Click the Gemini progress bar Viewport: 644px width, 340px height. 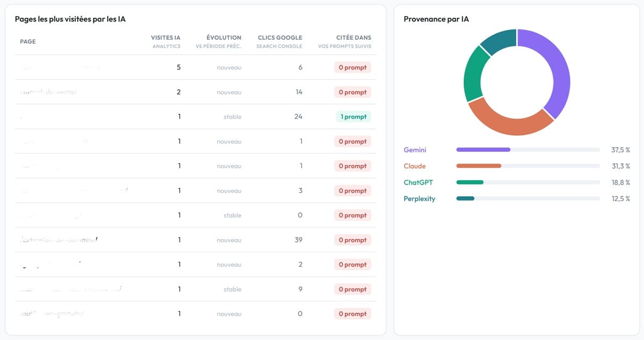[x=528, y=150]
